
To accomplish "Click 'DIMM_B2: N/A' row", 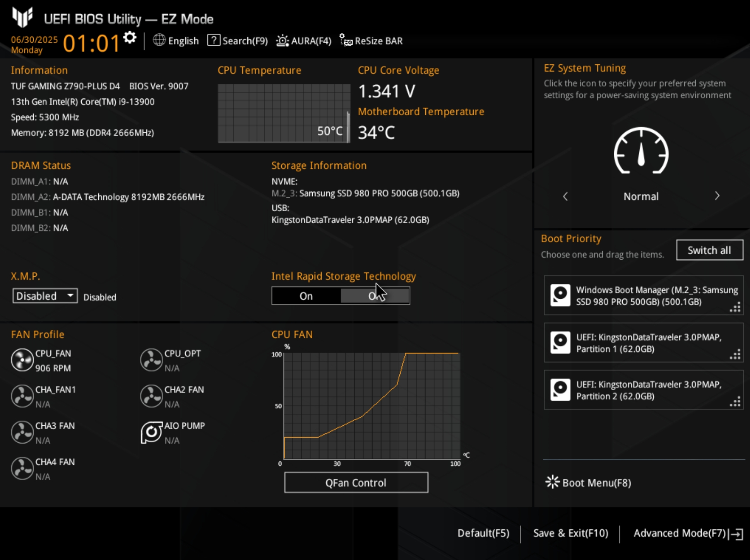I will [39, 228].
